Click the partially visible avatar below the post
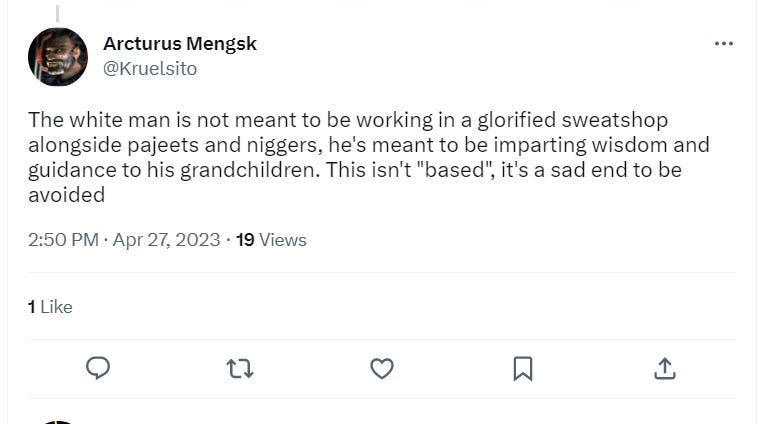The image size is (758, 424). pyautogui.click(x=57, y=420)
